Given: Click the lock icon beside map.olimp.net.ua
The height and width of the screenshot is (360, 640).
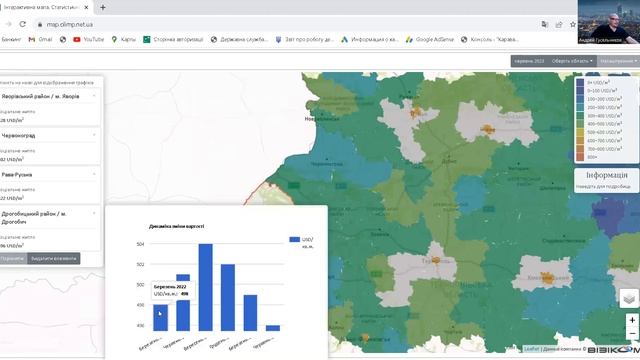Looking at the screenshot, I should [40, 24].
